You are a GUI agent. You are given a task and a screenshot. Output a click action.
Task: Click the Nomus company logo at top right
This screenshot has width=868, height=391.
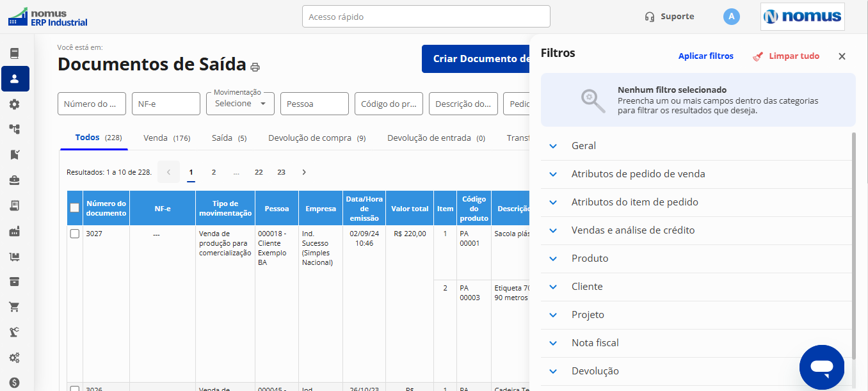[x=803, y=17]
